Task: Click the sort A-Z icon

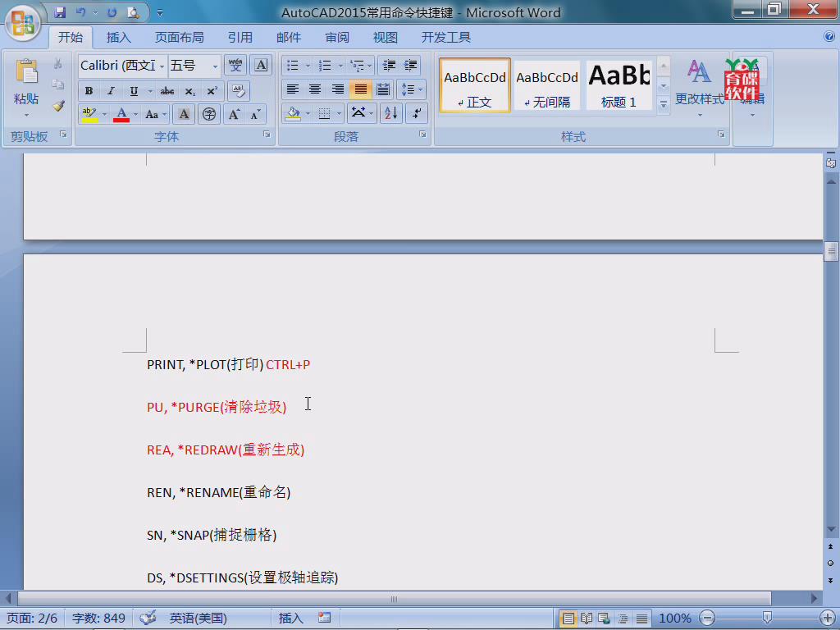Action: point(391,113)
